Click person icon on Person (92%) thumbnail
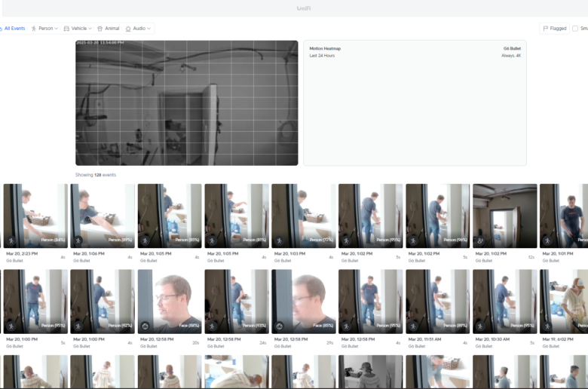Image resolution: width=588 pixels, height=389 pixels. [x=78, y=326]
